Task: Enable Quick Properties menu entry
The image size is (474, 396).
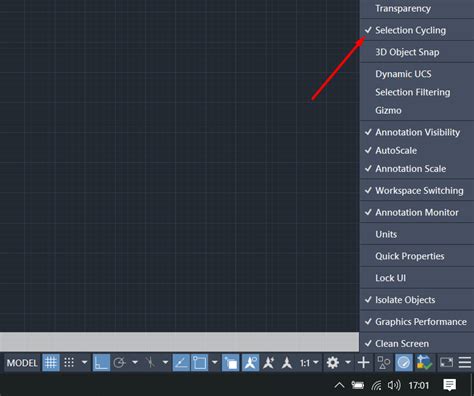Action: click(417, 256)
